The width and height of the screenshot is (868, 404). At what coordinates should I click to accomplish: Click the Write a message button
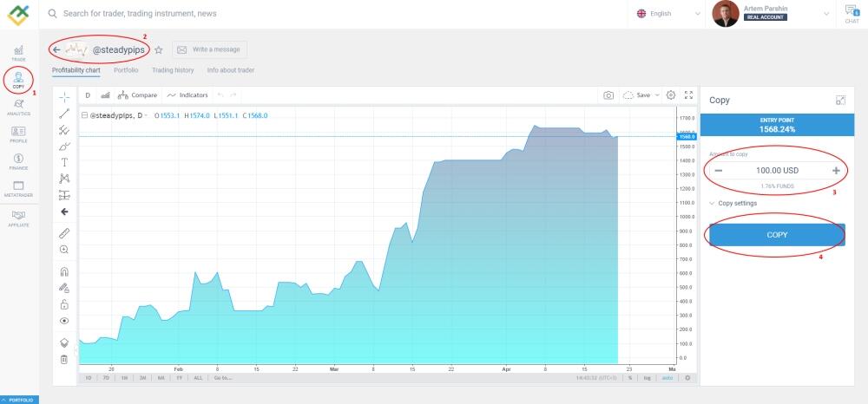209,50
